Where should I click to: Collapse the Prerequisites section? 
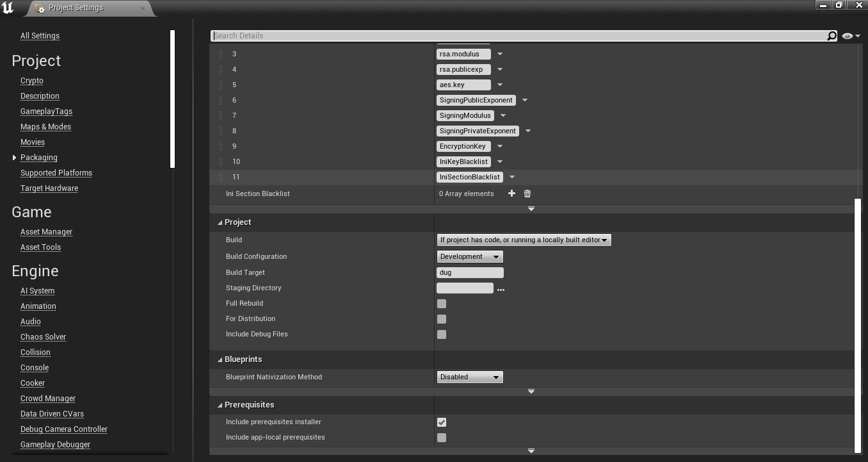[x=220, y=405]
